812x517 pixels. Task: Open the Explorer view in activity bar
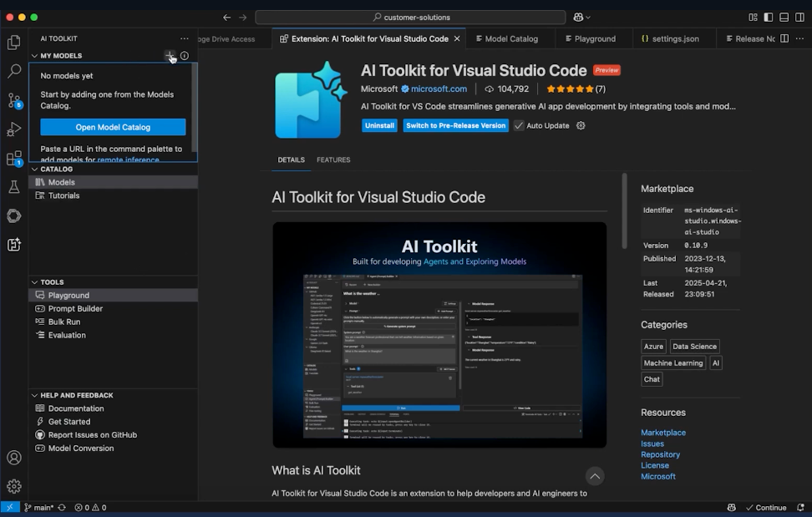tap(13, 43)
